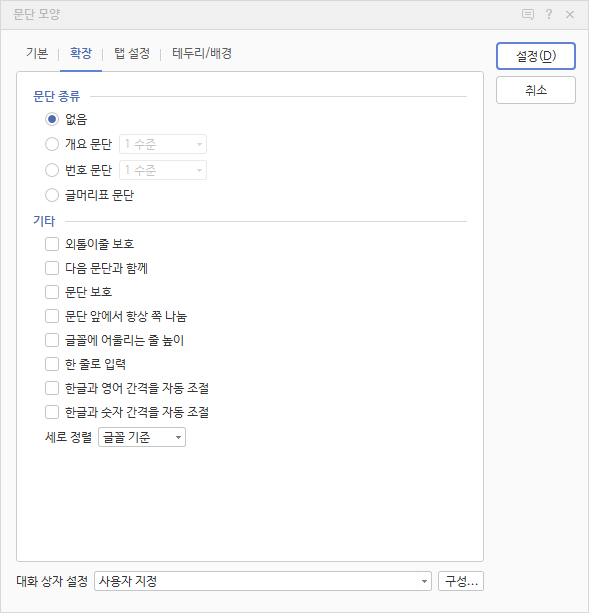Go to the 테두리/배경 tab
The height and width of the screenshot is (613, 589).
coord(202,53)
